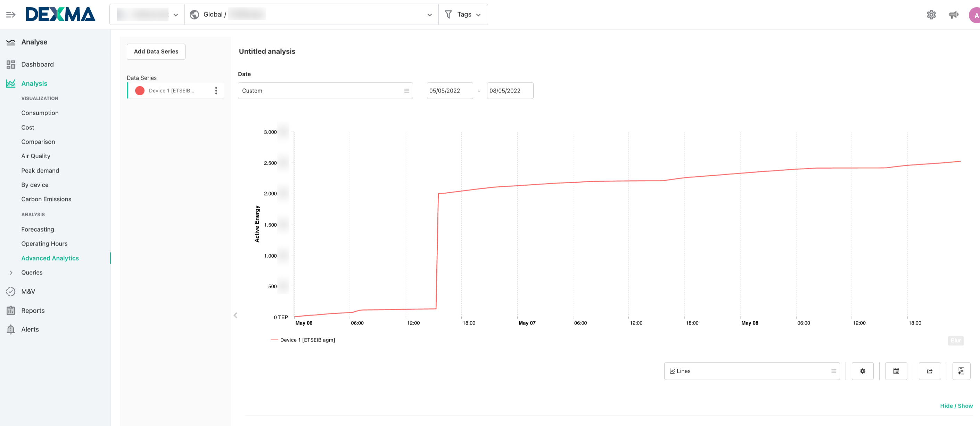This screenshot has height=426, width=980.
Task: Click the Analysis chart icon
Action: pos(11,83)
